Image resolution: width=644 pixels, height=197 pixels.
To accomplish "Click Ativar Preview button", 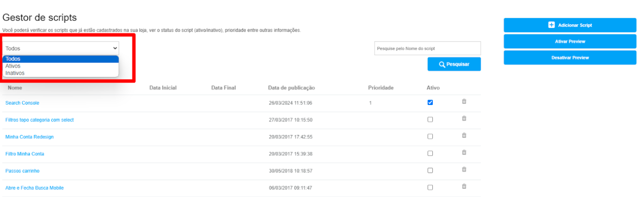I will (570, 42).
